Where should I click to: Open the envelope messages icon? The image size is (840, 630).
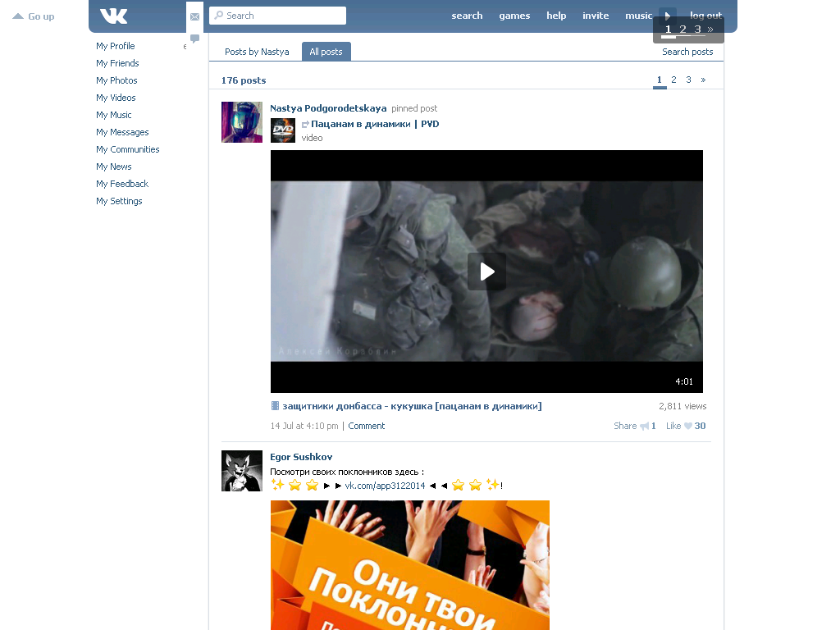tap(195, 16)
